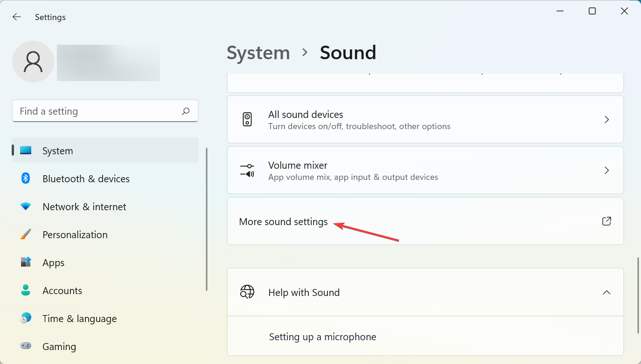
Task: Open Bluetooth & devices via its icon
Action: (26, 179)
